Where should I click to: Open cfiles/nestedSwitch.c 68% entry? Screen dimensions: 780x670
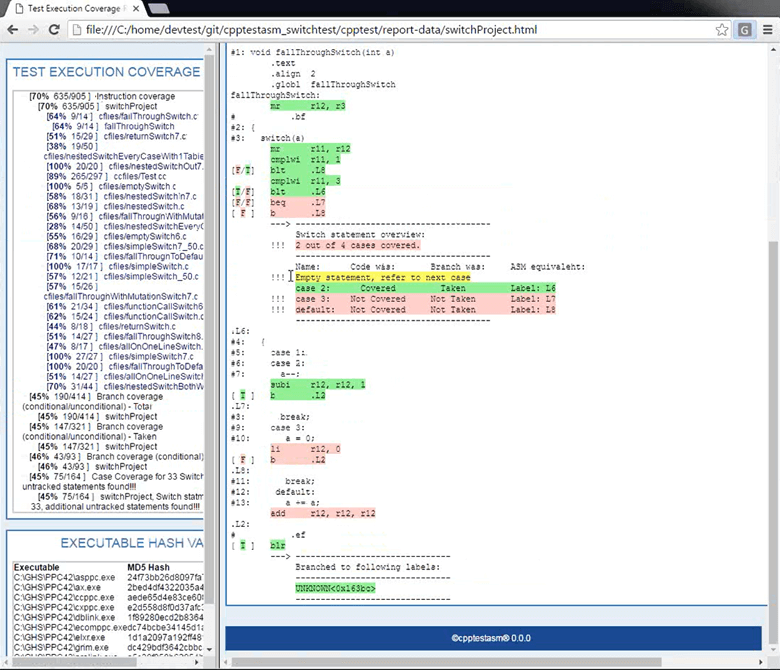(115, 206)
